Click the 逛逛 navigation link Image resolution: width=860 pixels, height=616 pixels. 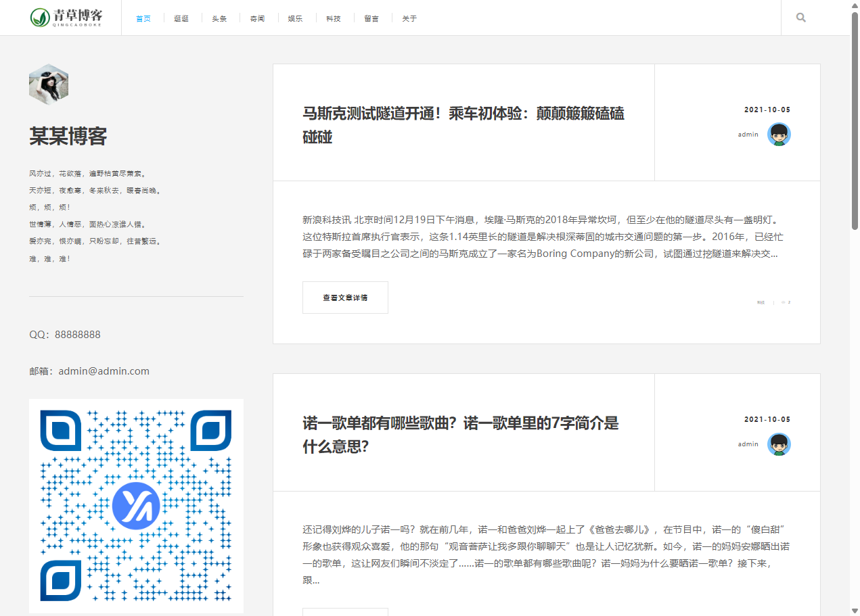181,18
